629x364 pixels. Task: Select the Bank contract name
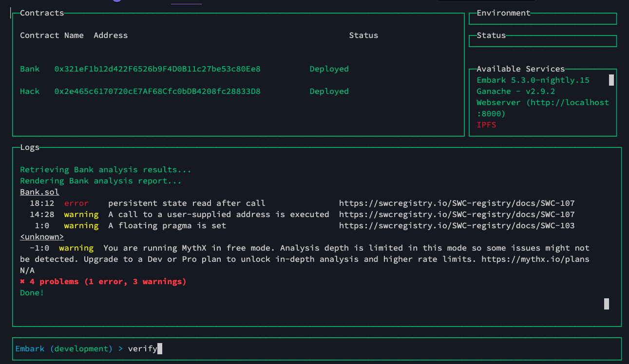[30, 69]
